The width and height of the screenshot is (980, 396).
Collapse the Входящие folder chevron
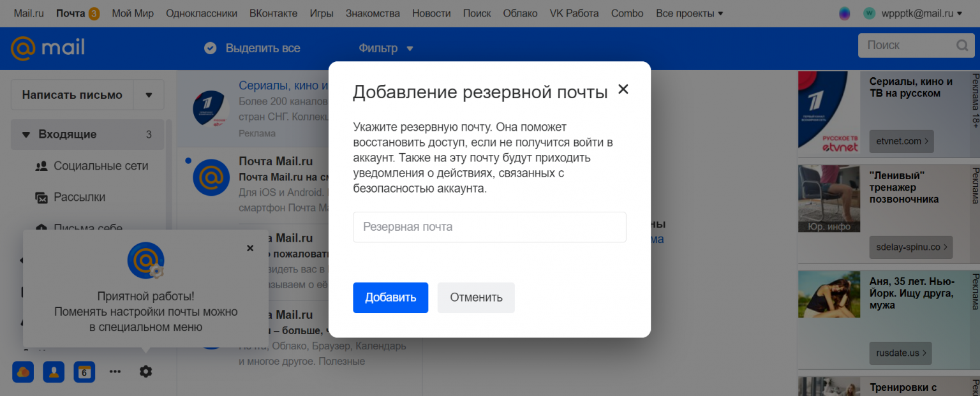pos(25,135)
